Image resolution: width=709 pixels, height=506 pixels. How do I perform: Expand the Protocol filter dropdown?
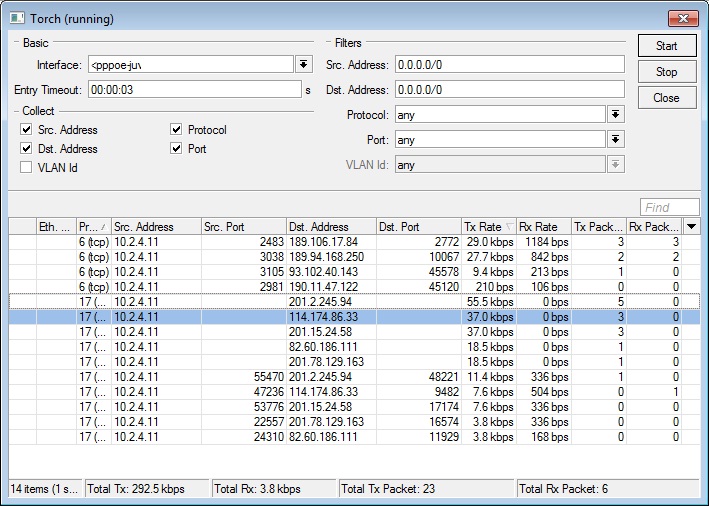616,114
